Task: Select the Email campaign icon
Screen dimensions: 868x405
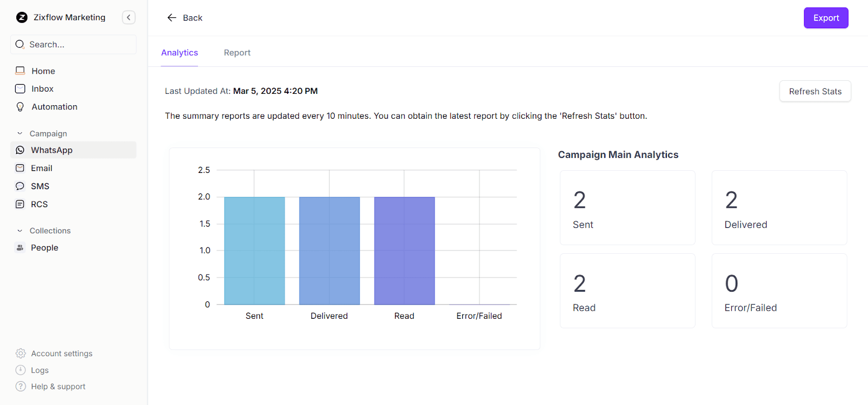Action: coord(20,168)
